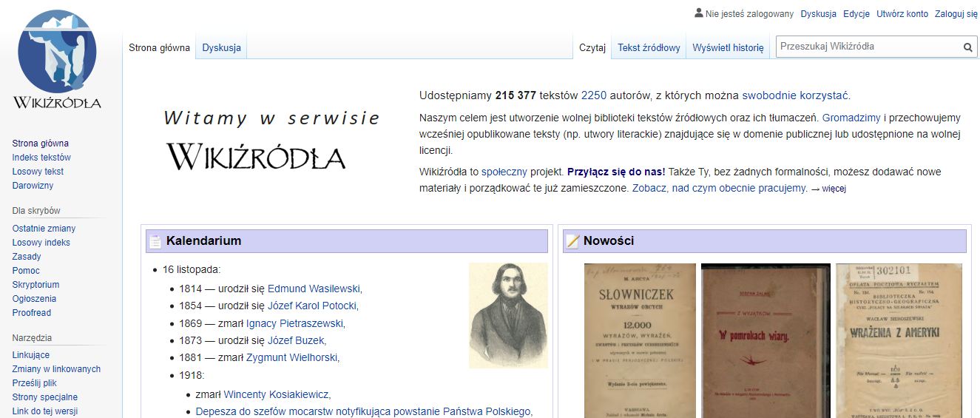Click the Witamy w serwisie Wikiźródła banner
This screenshot has height=418, width=980.
pos(271,141)
